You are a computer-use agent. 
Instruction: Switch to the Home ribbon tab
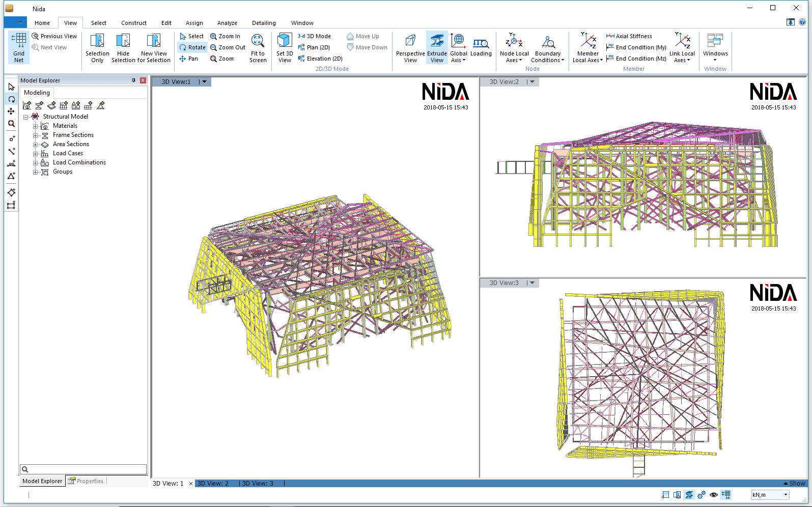(x=42, y=23)
